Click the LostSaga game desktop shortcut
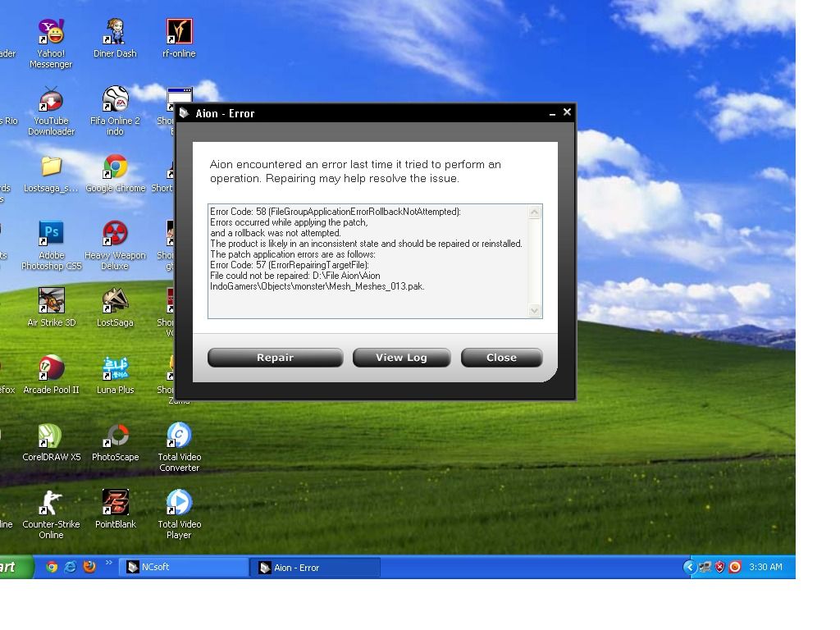Image resolution: width=840 pixels, height=630 pixels. click(115, 308)
